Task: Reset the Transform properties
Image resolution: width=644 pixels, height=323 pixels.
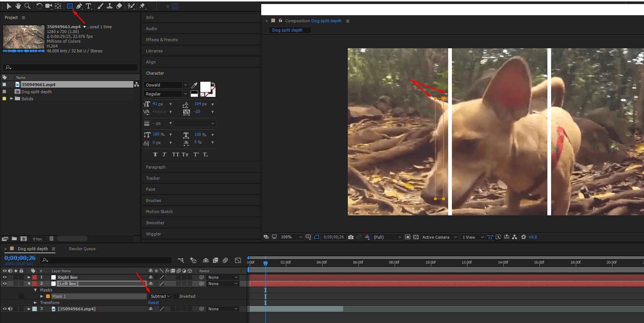Action: tap(153, 303)
